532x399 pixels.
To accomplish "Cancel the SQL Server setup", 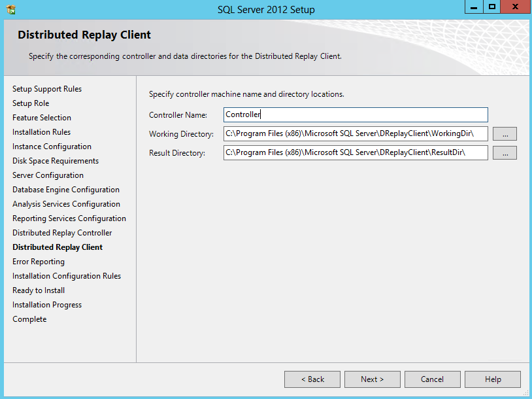I will coord(432,379).
